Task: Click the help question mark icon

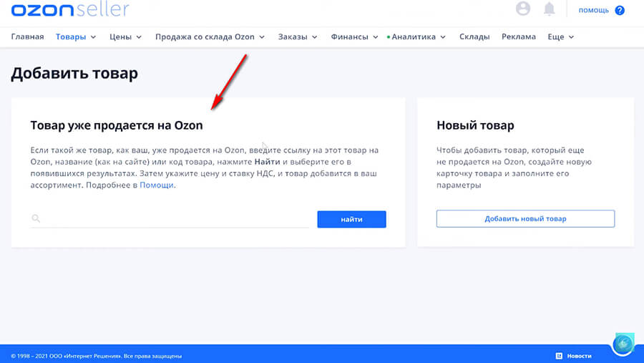Action: click(x=620, y=10)
